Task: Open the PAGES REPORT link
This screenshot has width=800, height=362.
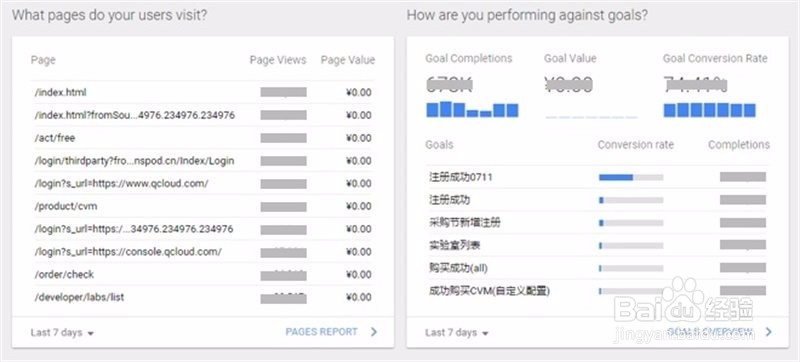Action: (x=321, y=332)
